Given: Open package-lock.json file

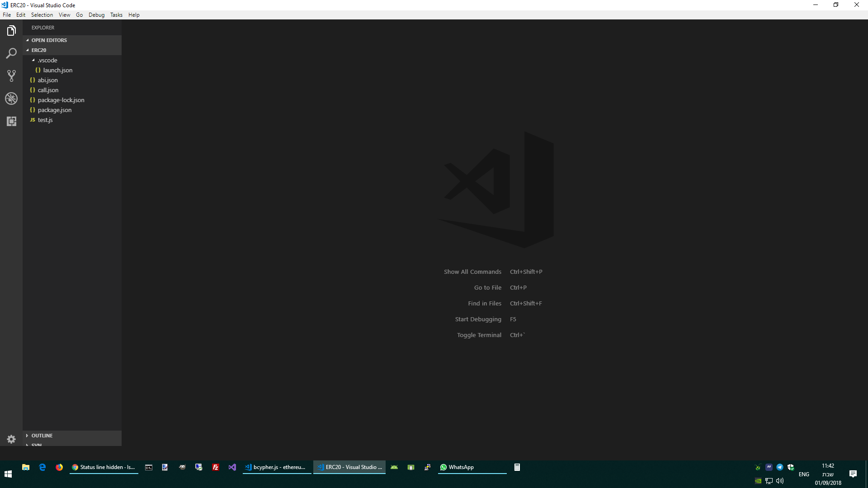Looking at the screenshot, I should [72, 100].
